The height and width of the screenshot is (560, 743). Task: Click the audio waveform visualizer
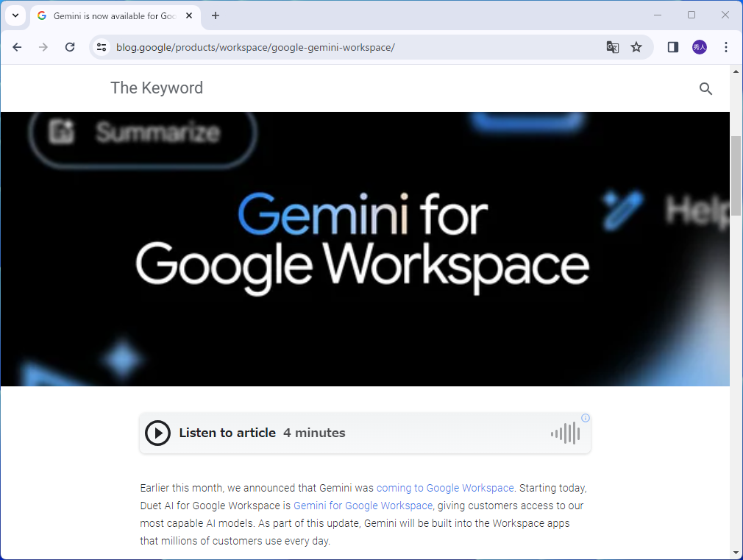tap(564, 433)
